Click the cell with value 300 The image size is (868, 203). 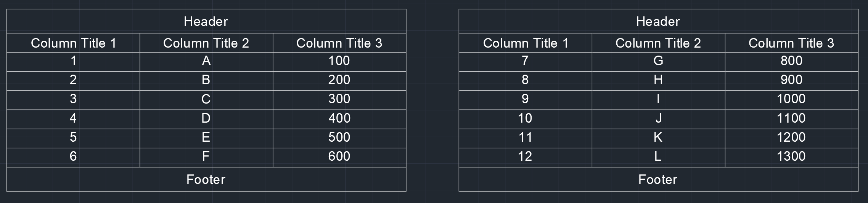(x=339, y=99)
